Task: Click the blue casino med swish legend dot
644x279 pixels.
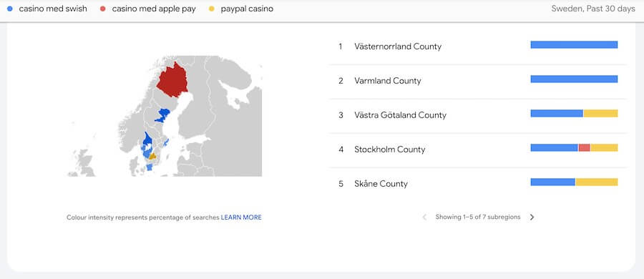Action: [10, 9]
